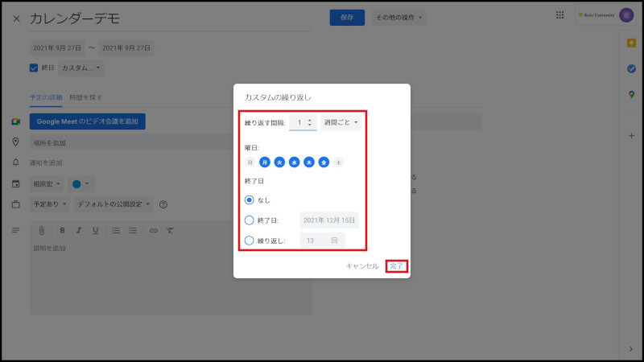Image resolution: width=644 pixels, height=362 pixels.
Task: Click the plus icon to get add-ons
Action: point(632,135)
